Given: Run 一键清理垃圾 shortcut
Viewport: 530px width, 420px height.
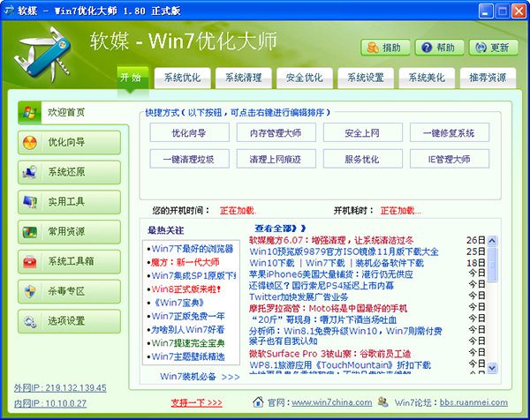Looking at the screenshot, I should [x=190, y=159].
